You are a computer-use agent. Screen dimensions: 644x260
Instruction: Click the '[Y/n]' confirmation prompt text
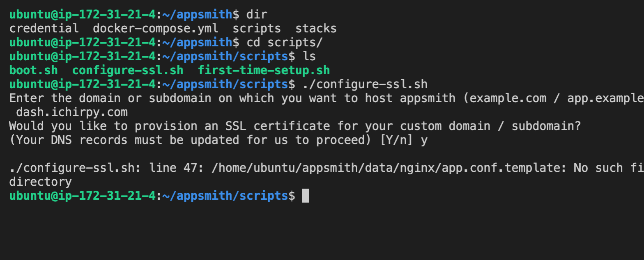pyautogui.click(x=397, y=140)
